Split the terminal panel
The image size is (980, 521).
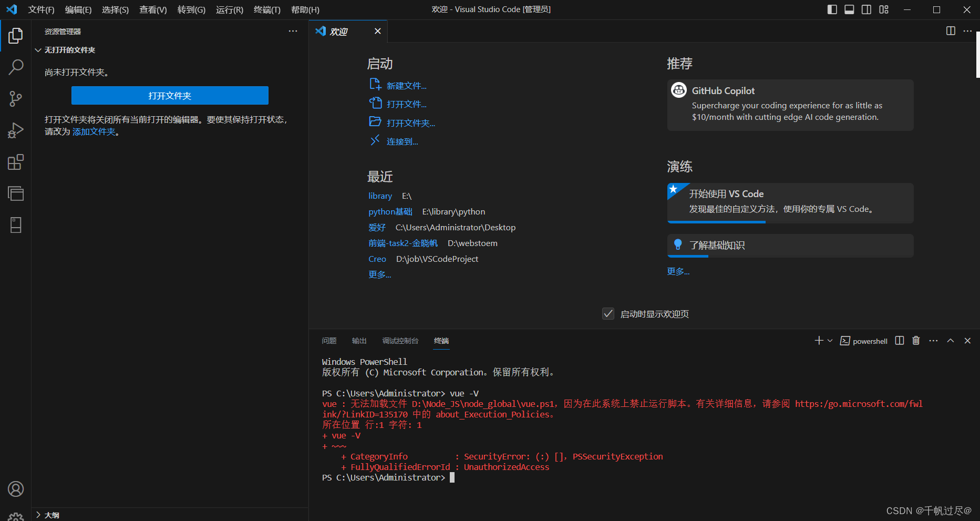point(900,341)
